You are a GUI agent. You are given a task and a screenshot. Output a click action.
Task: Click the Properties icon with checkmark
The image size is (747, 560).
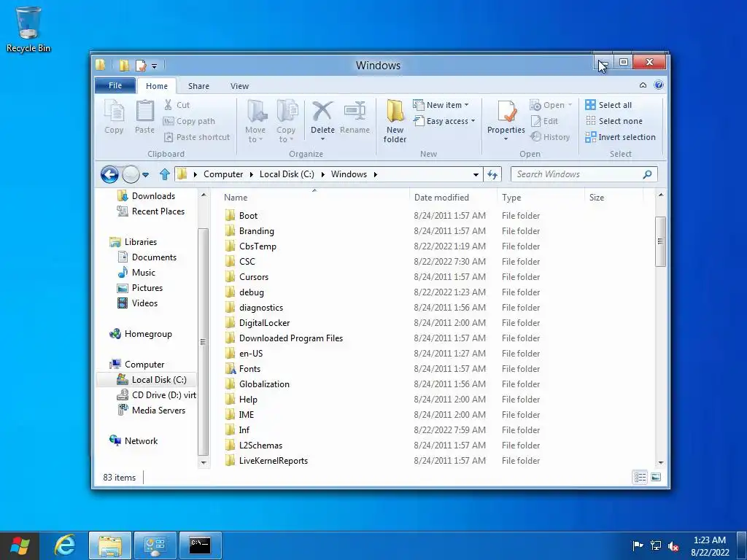[506, 112]
